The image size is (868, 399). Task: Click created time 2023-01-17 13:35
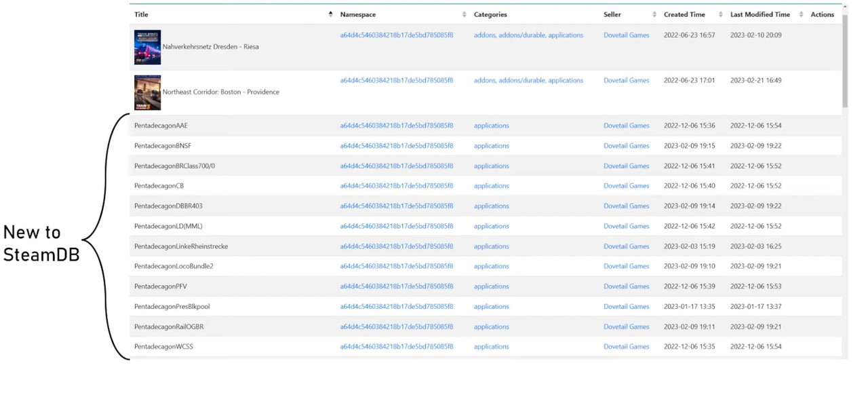689,307
